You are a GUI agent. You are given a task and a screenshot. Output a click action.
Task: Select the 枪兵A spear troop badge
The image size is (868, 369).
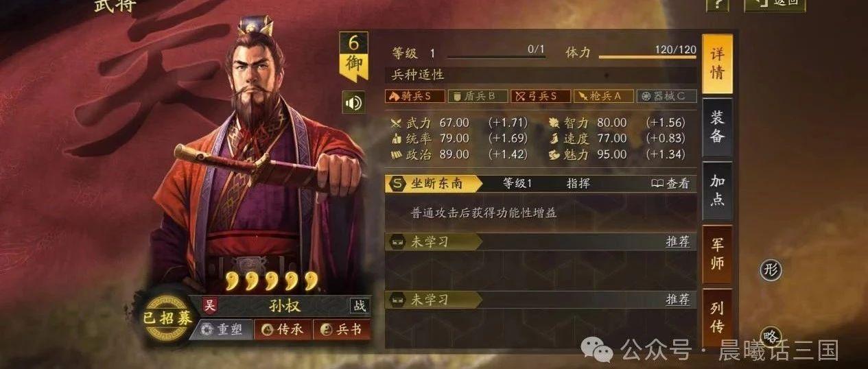pyautogui.click(x=603, y=96)
